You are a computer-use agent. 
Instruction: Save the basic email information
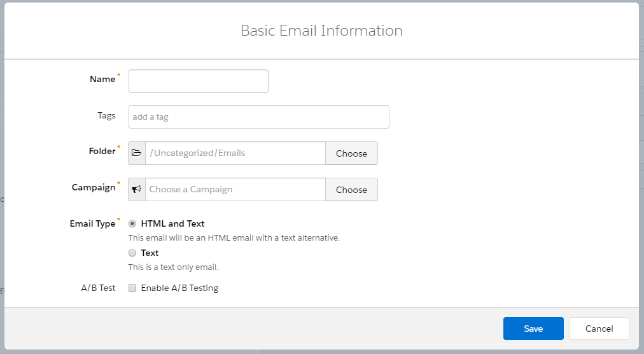point(533,329)
